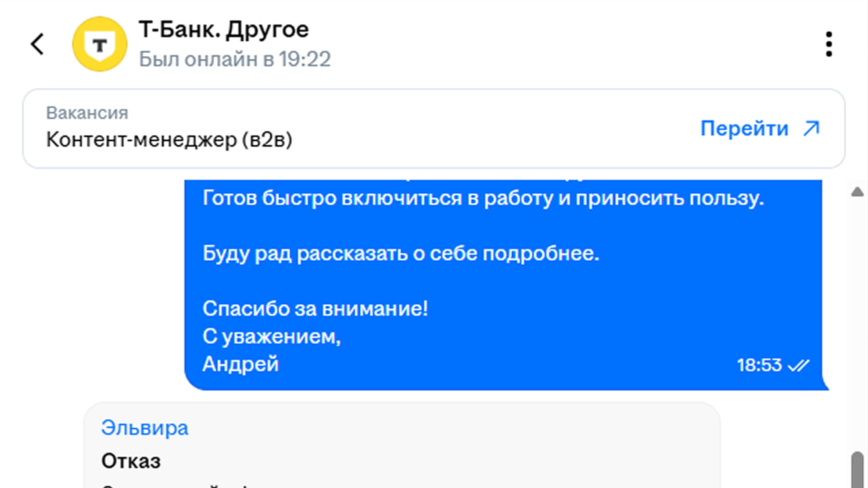This screenshot has height=488, width=868.
Task: Click the sender name Эльвира
Action: (144, 428)
